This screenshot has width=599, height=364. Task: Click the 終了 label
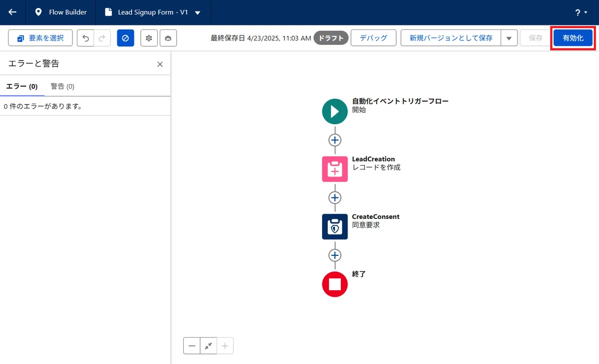[x=359, y=274]
